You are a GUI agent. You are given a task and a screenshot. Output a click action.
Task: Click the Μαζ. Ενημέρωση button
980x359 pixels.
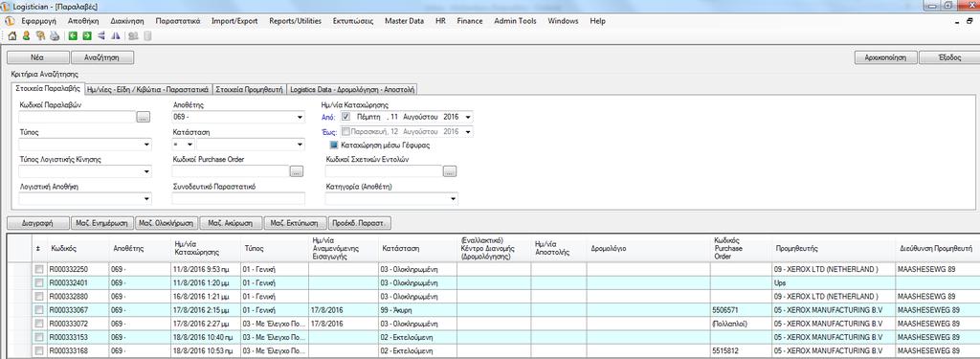(101, 223)
